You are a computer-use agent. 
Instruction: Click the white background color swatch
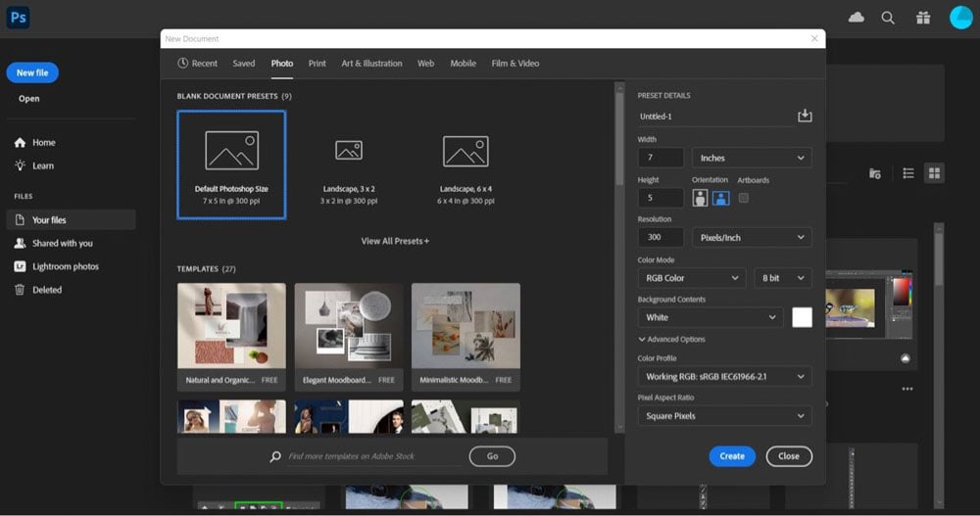click(802, 317)
